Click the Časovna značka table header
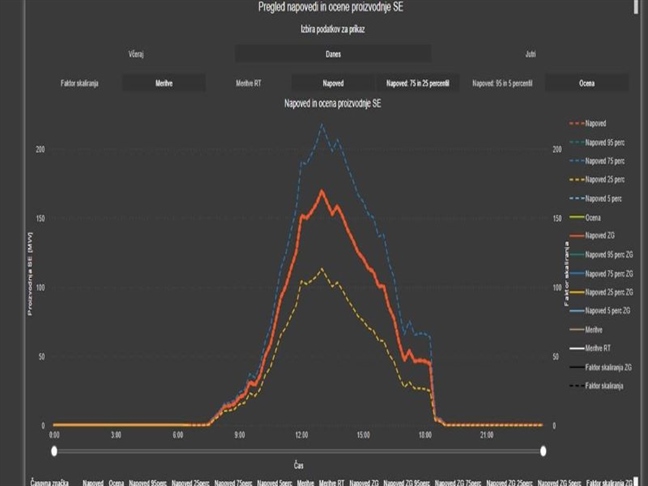Image resolution: width=648 pixels, height=486 pixels. [x=50, y=482]
